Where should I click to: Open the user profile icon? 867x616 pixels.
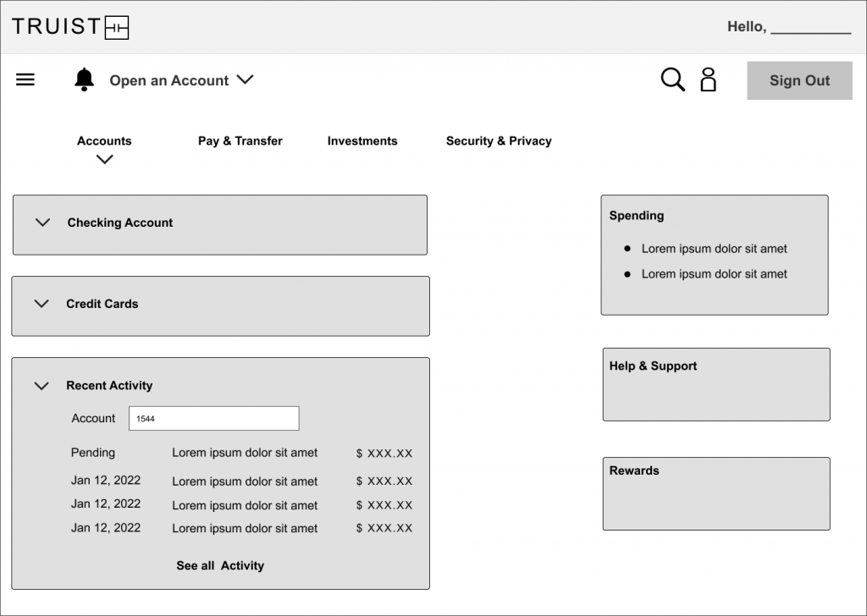click(708, 80)
